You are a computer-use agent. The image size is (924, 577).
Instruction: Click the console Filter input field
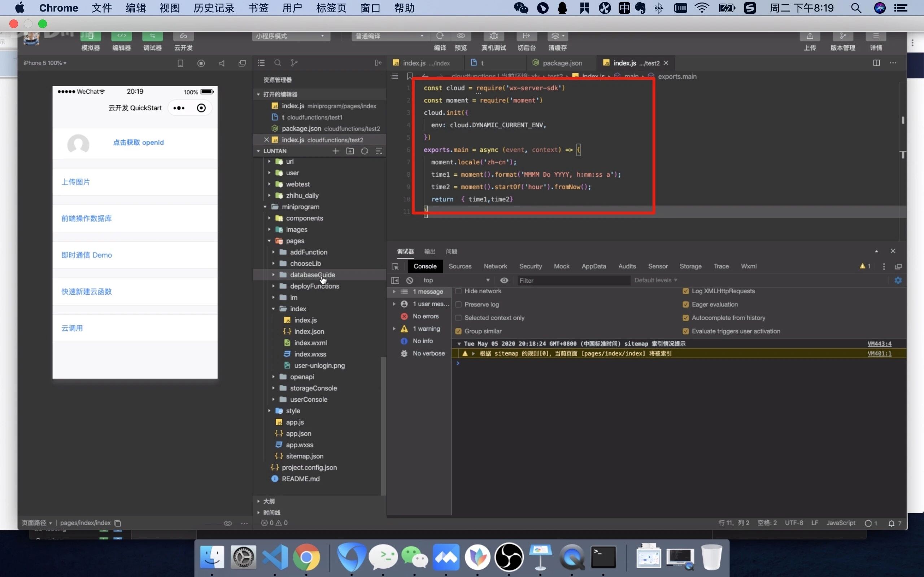(x=573, y=281)
